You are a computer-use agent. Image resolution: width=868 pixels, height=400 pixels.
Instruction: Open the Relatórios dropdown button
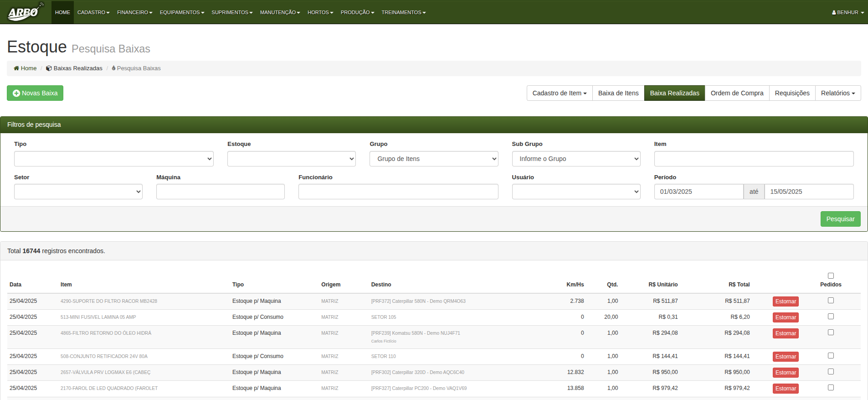click(x=837, y=93)
